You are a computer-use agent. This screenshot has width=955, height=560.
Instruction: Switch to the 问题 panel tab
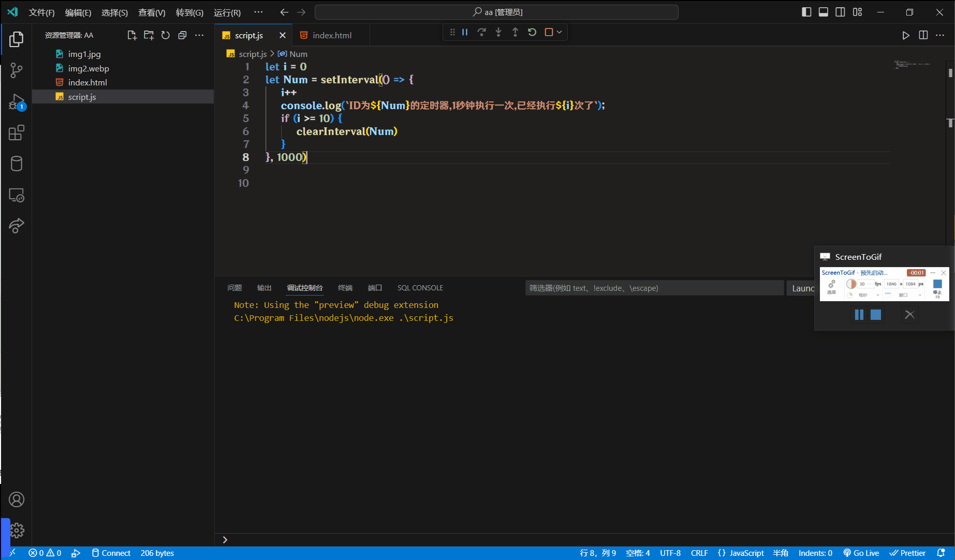pyautogui.click(x=234, y=288)
